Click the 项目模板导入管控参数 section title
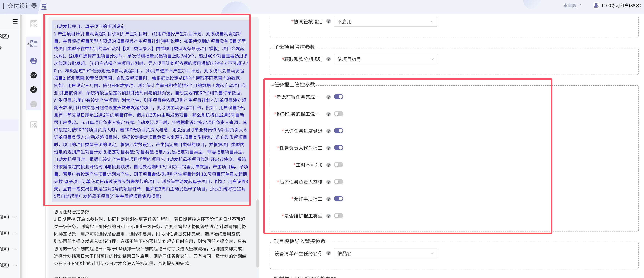644x278 pixels. pyautogui.click(x=299, y=241)
